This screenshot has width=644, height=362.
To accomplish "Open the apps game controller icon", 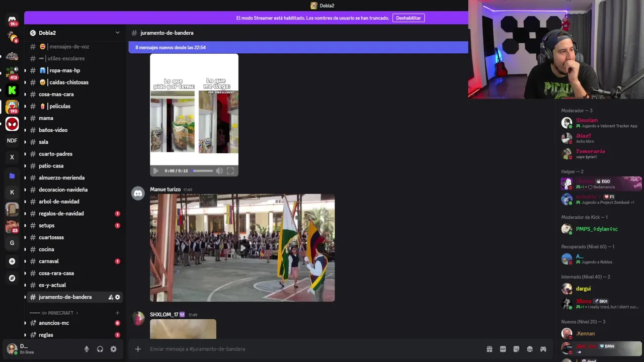I will click(543, 349).
